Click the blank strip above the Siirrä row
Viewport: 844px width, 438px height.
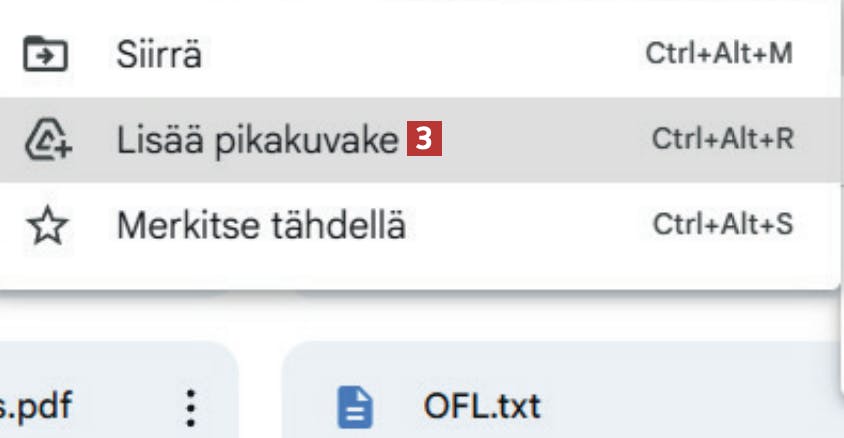(x=400, y=8)
